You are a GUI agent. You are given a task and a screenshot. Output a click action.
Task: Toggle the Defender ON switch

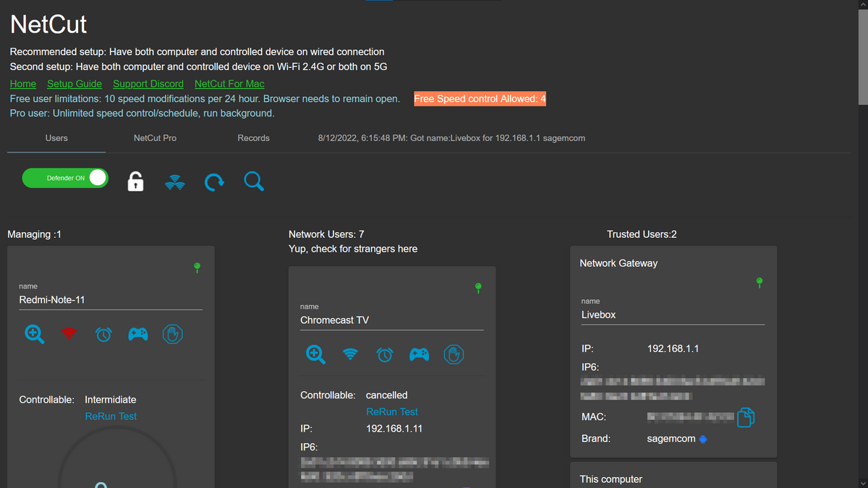coord(65,178)
